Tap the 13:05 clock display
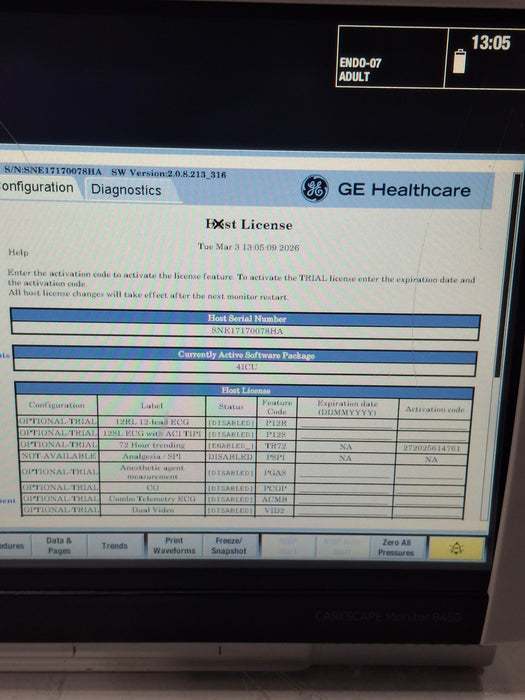Screen dimensions: 525x700 (491, 43)
